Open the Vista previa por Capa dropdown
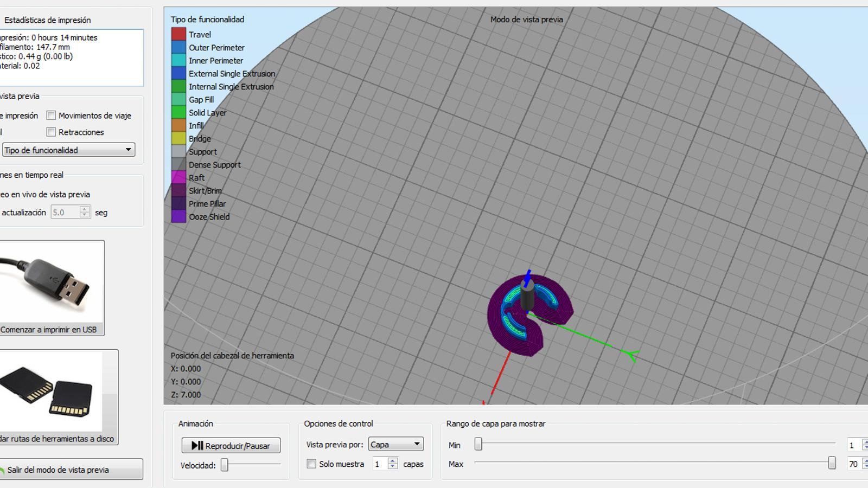868x488 pixels. [396, 444]
